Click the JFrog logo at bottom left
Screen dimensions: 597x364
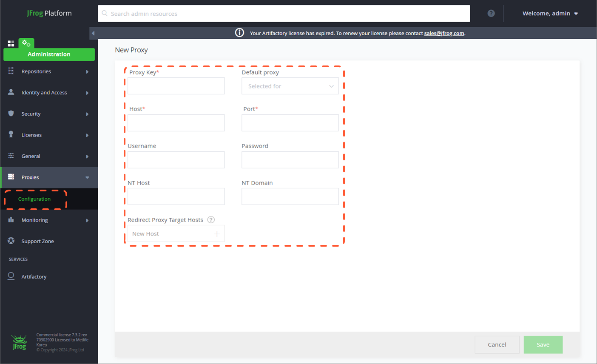19,343
